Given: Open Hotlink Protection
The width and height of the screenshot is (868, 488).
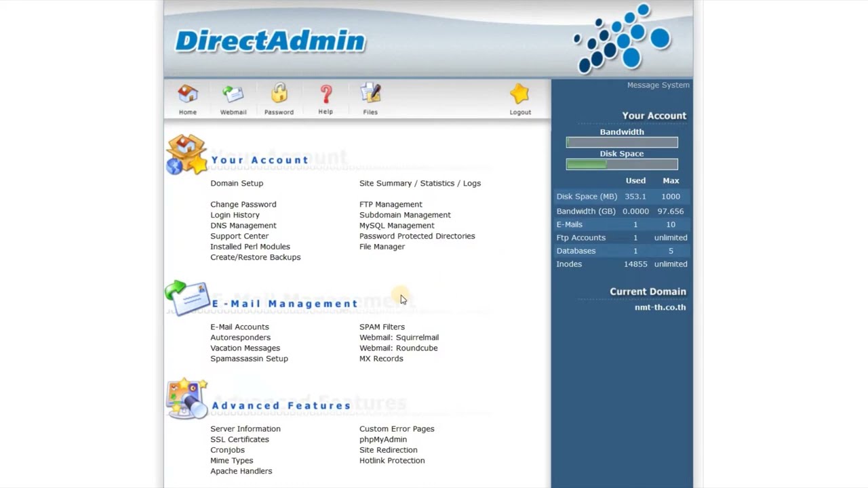Looking at the screenshot, I should coord(392,460).
